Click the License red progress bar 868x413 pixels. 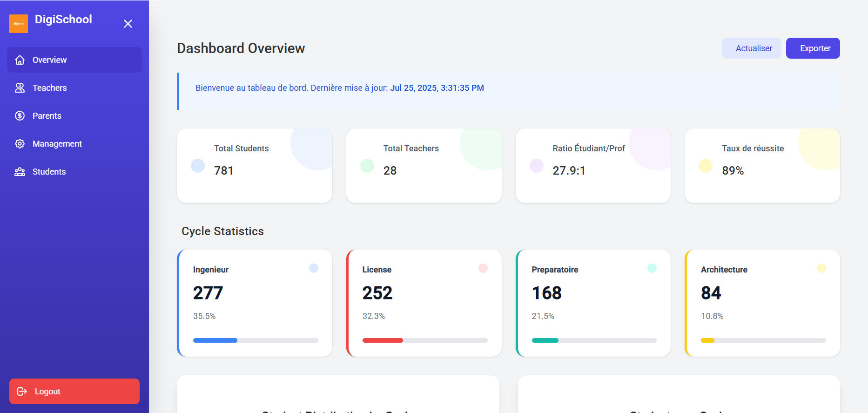point(383,340)
